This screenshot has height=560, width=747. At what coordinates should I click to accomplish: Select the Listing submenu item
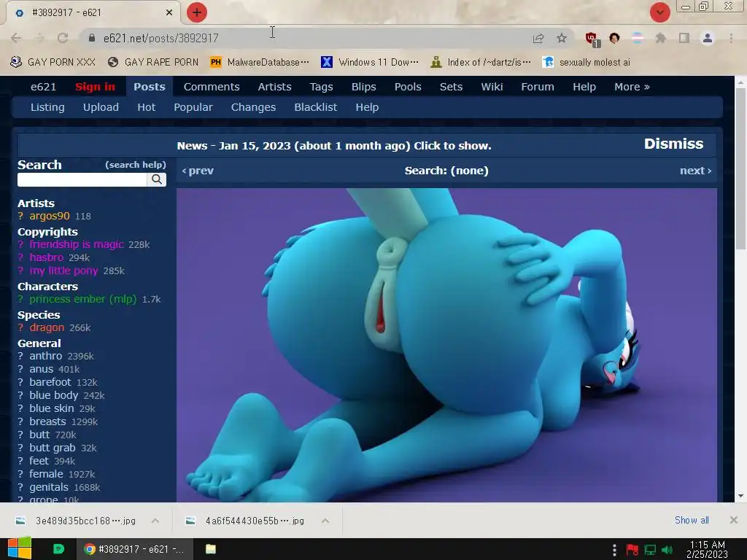(47, 107)
